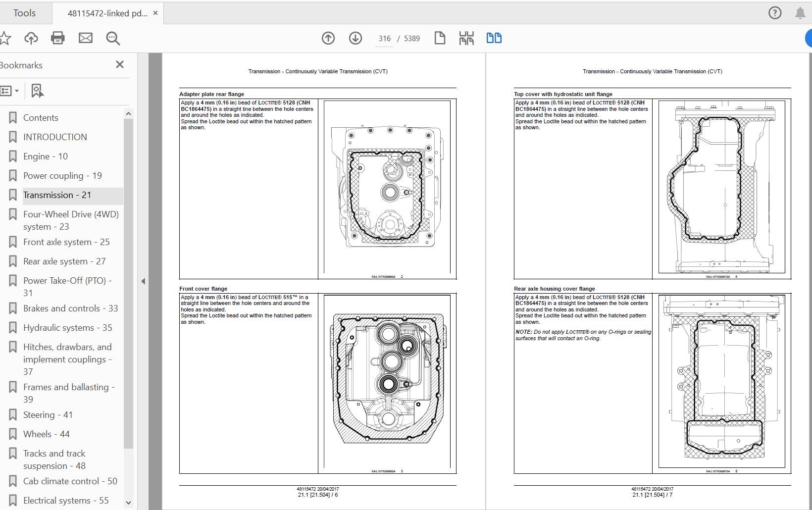Collapse the navigation pane with the arrow
Image resolution: width=812 pixels, height=510 pixels.
[143, 281]
